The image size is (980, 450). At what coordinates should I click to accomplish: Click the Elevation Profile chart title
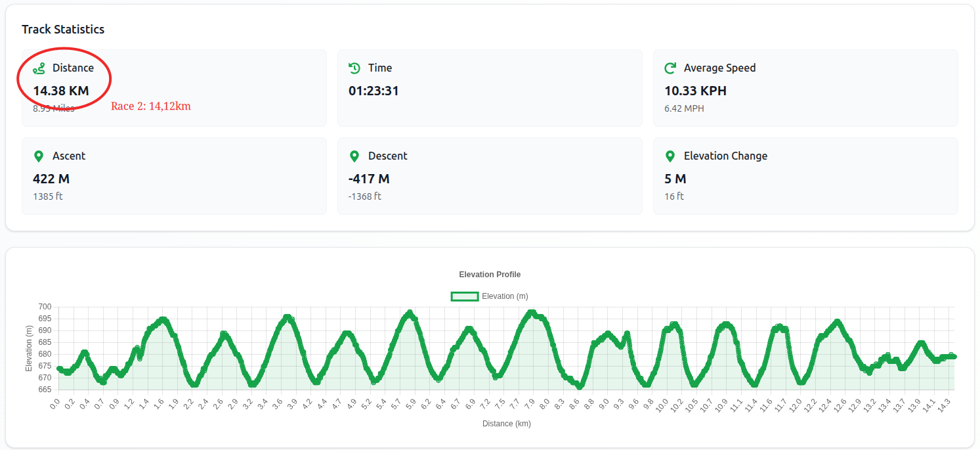pyautogui.click(x=490, y=275)
